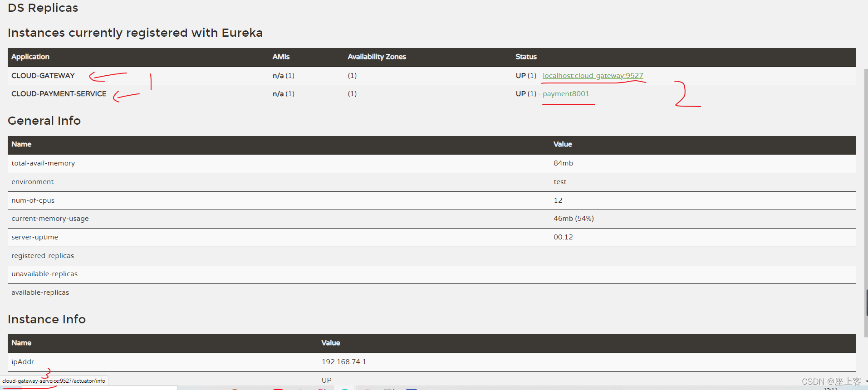
Task: Click the available-replicas row name
Action: (x=40, y=292)
